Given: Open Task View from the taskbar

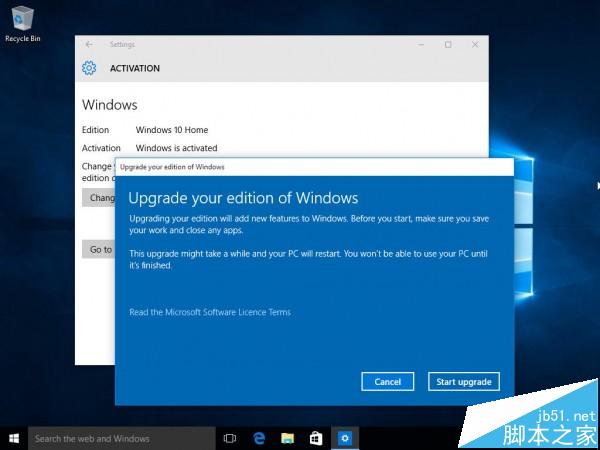Looking at the screenshot, I should coord(230,437).
